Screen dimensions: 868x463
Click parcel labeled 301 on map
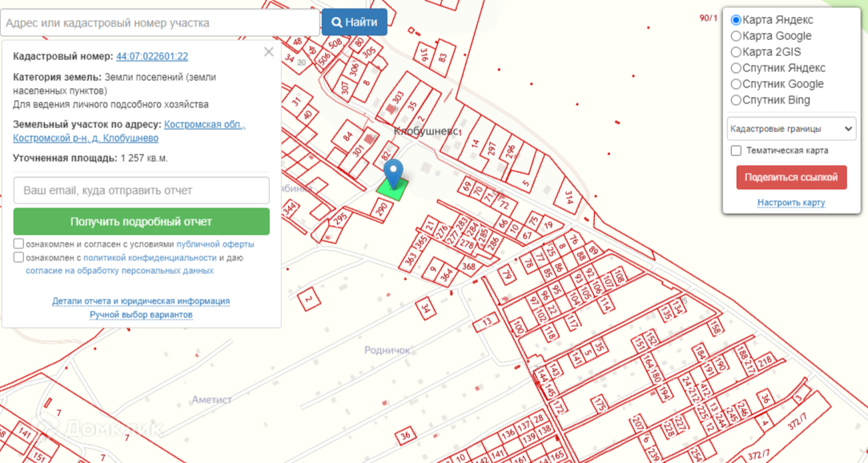358,151
